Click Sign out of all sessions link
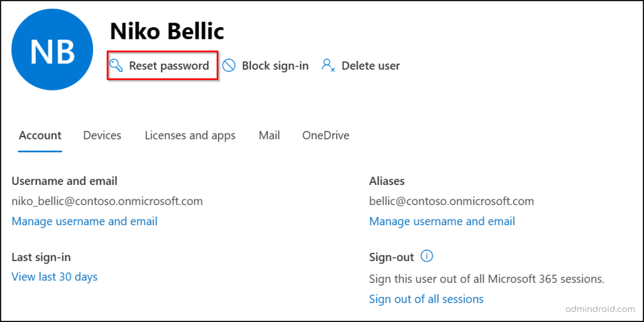The width and height of the screenshot is (644, 322). (x=426, y=299)
